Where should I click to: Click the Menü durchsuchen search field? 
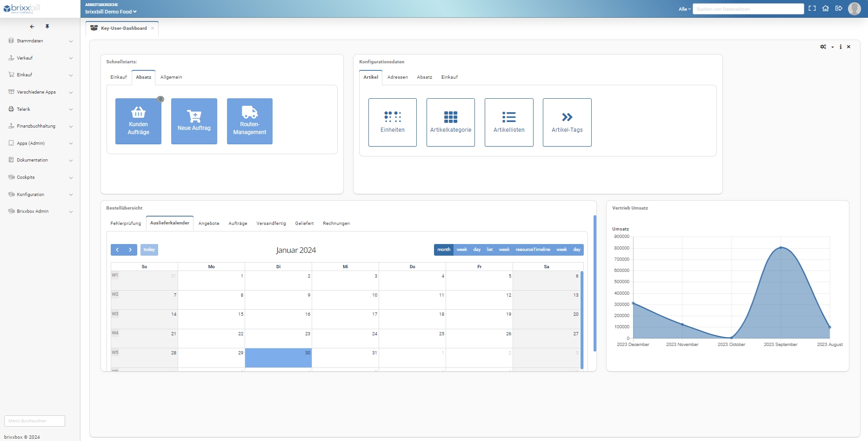34,421
